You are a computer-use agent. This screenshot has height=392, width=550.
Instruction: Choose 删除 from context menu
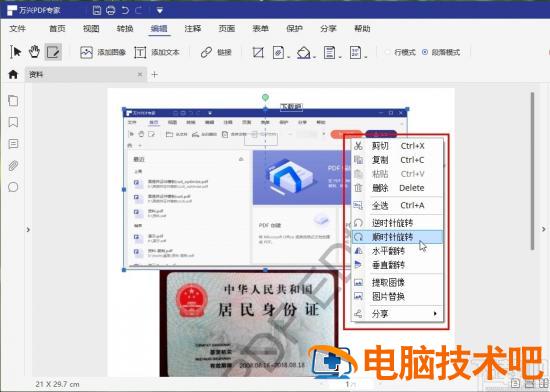coord(397,188)
